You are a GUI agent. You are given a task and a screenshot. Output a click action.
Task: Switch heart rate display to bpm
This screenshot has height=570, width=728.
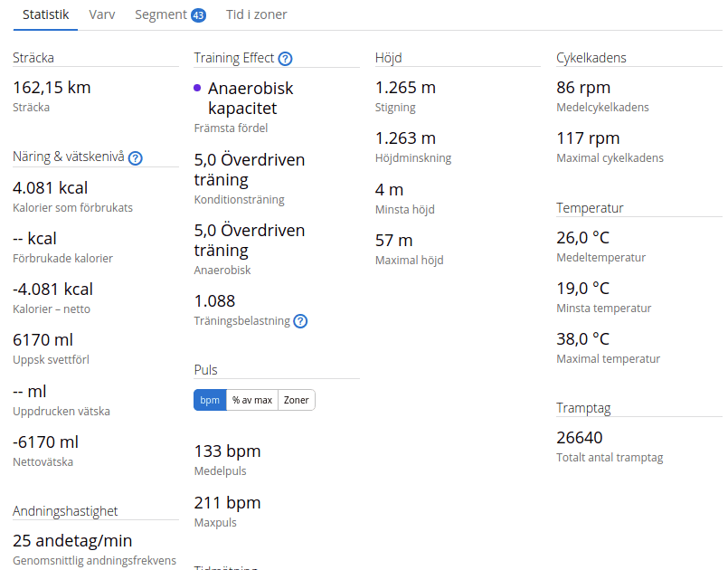[210, 400]
